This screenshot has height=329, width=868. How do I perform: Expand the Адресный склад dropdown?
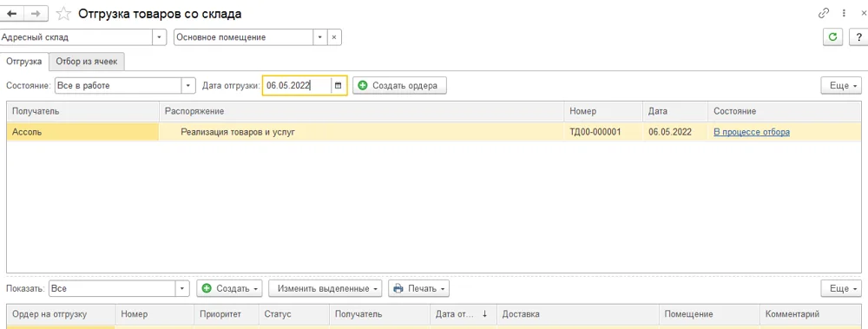click(x=160, y=37)
